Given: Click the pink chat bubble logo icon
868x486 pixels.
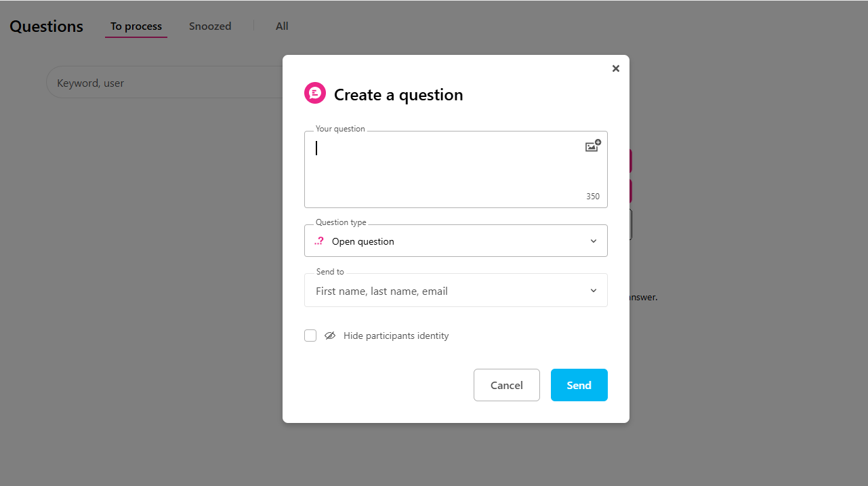Looking at the screenshot, I should [315, 94].
